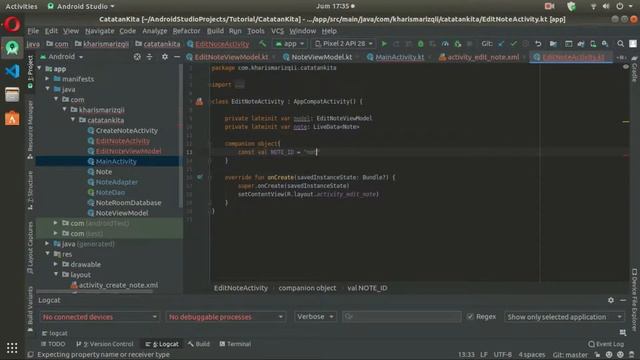Screen dimensions: 640x360
Task: Toggle Resource Manager side tab
Action: coord(30,129)
